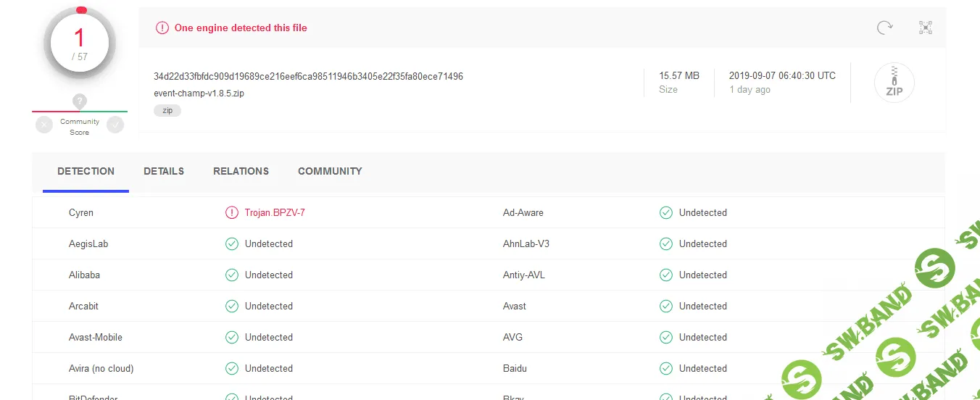Open the similar files graph icon
Image resolution: width=980 pixels, height=400 pixels.
925,28
